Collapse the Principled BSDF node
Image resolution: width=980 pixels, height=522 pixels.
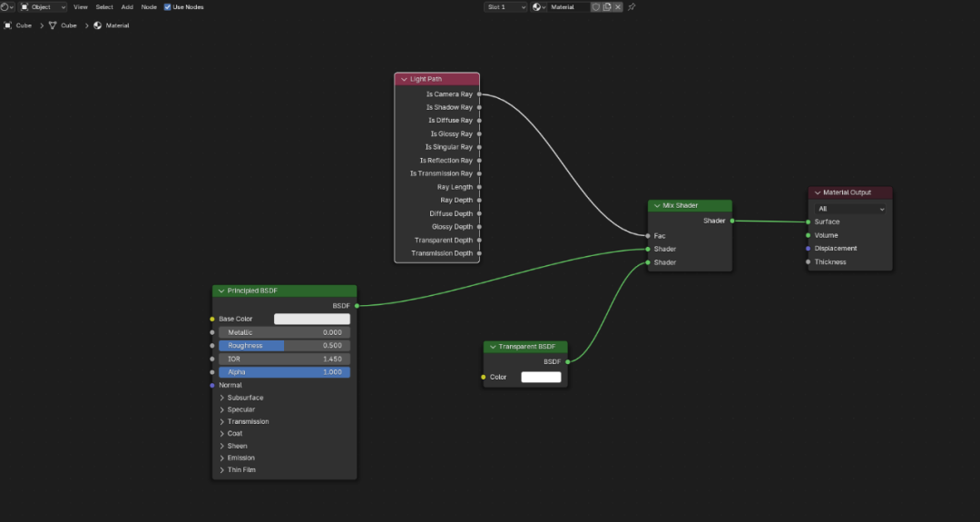[x=221, y=291]
